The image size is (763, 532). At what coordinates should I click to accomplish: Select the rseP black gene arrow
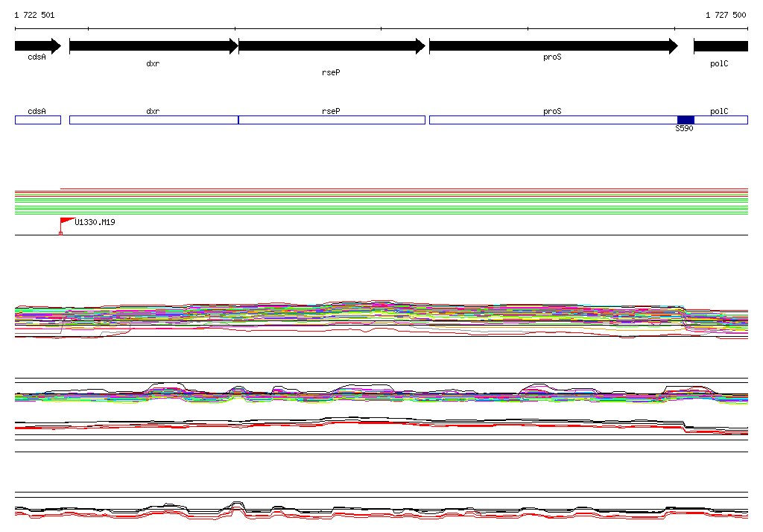coord(331,46)
